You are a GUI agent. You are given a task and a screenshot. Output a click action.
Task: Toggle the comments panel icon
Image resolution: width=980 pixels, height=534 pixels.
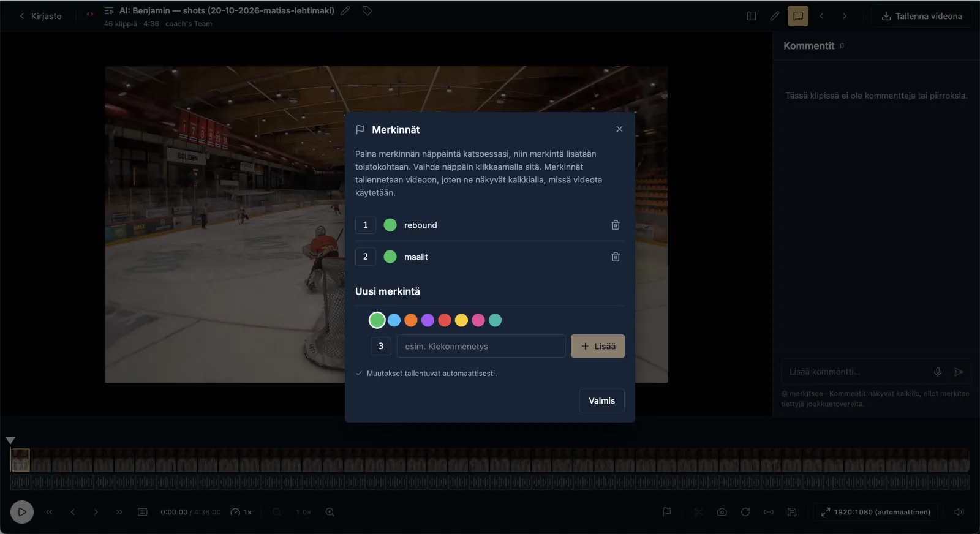(x=798, y=16)
